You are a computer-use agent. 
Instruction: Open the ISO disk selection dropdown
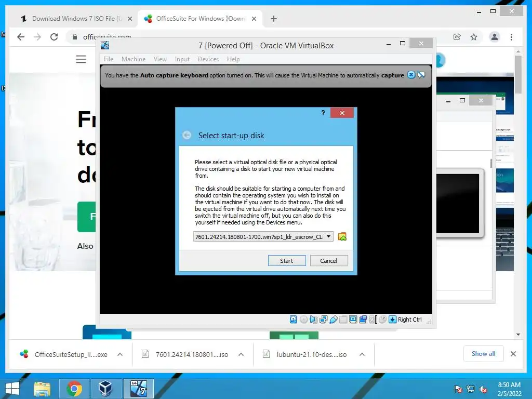click(x=263, y=236)
